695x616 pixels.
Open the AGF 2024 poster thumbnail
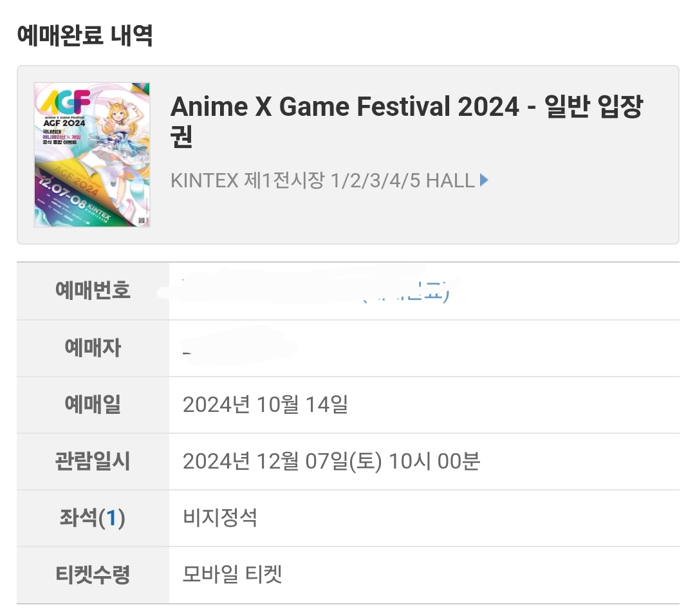(x=91, y=154)
